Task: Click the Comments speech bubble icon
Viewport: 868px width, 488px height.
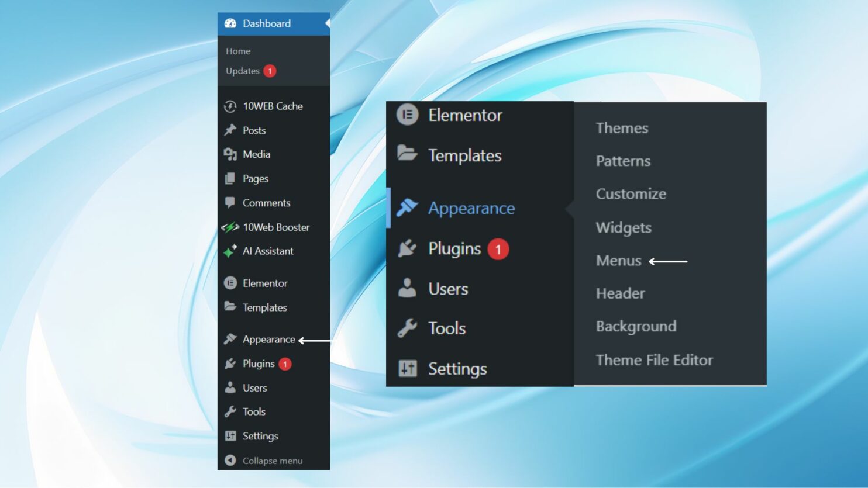Action: coord(230,203)
